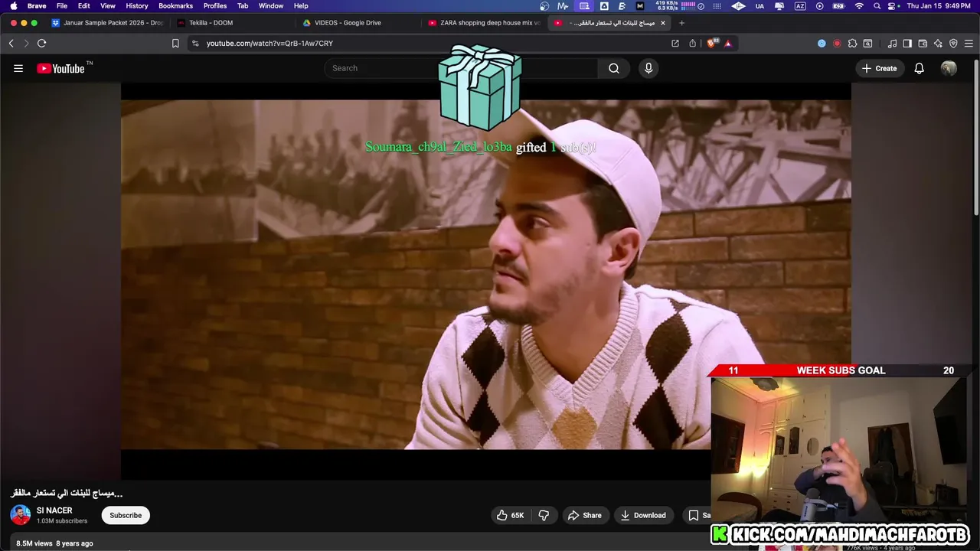This screenshot has height=551, width=980.
Task: Click the Create button
Action: point(879,68)
